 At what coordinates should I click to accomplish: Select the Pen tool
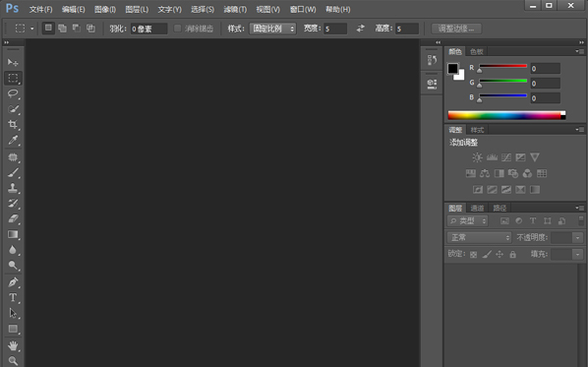(13, 282)
